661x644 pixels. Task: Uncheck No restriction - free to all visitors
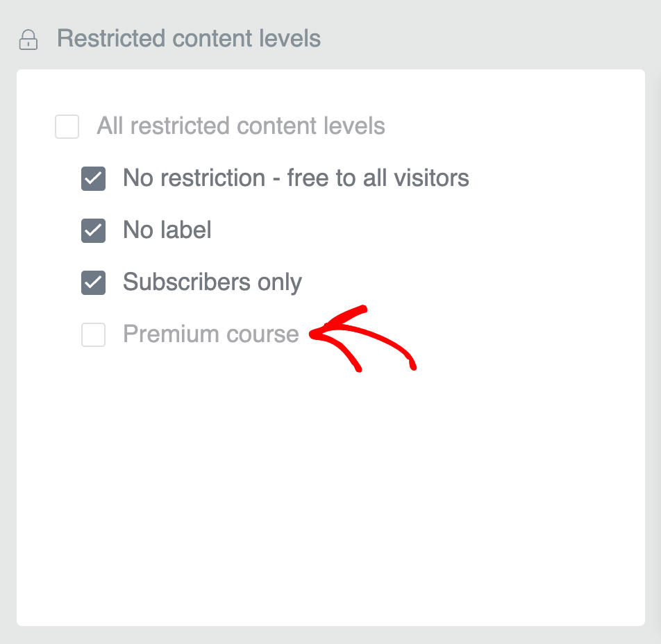pyautogui.click(x=93, y=179)
